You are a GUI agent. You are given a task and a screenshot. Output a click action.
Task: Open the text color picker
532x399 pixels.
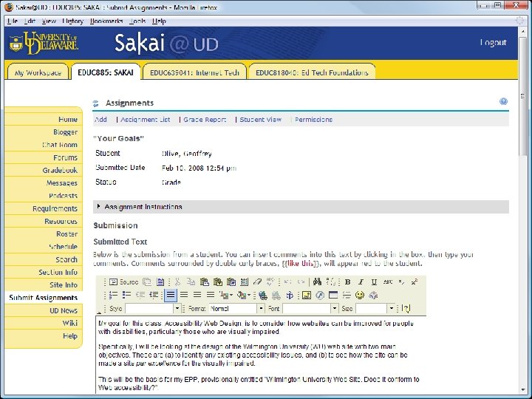225,295
